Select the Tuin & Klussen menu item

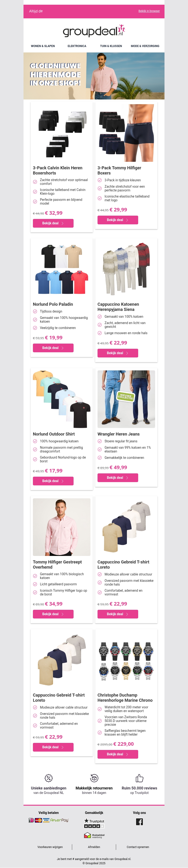pos(111,46)
